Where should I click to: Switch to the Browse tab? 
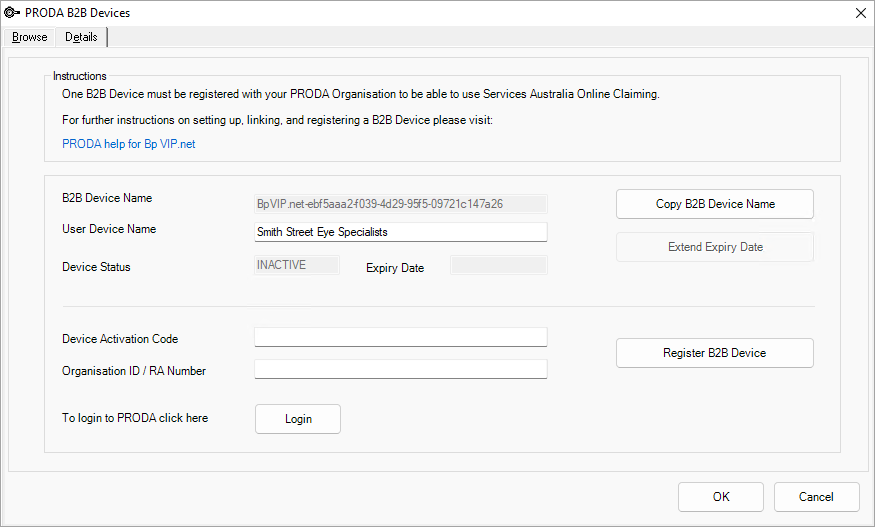(30, 37)
